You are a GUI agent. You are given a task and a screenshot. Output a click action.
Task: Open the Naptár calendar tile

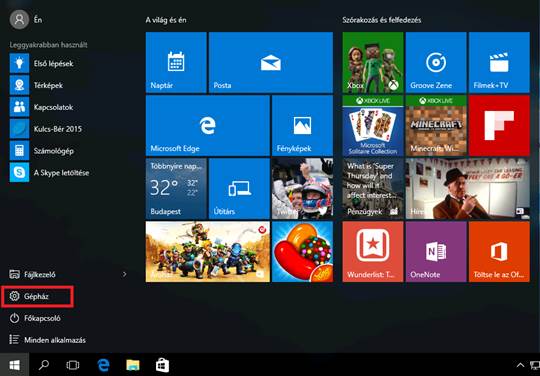pyautogui.click(x=176, y=62)
